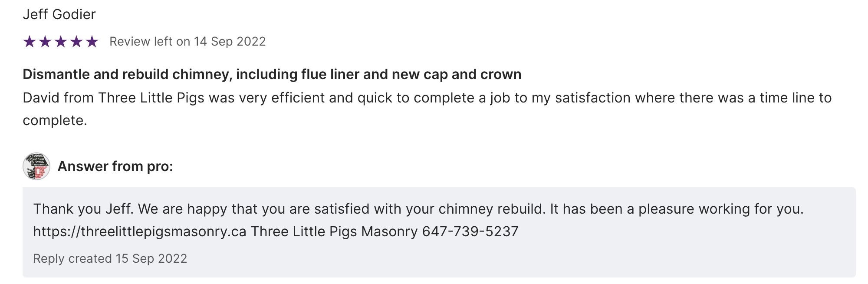Click "Three Little Pigs" in the review body

(x=151, y=98)
